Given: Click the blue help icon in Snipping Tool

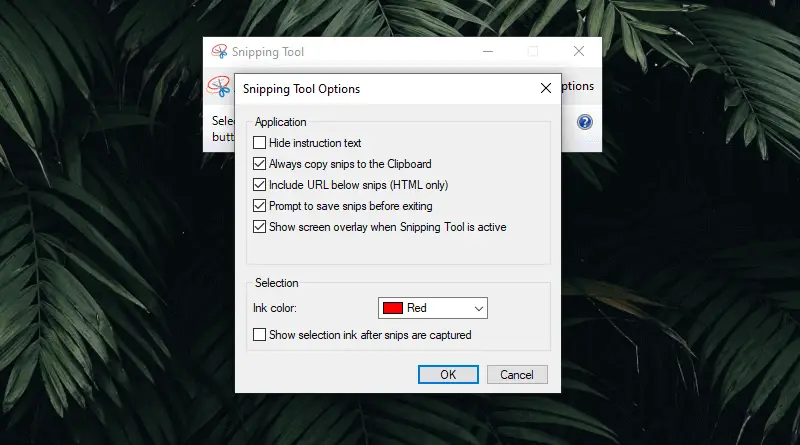Looking at the screenshot, I should [x=585, y=122].
